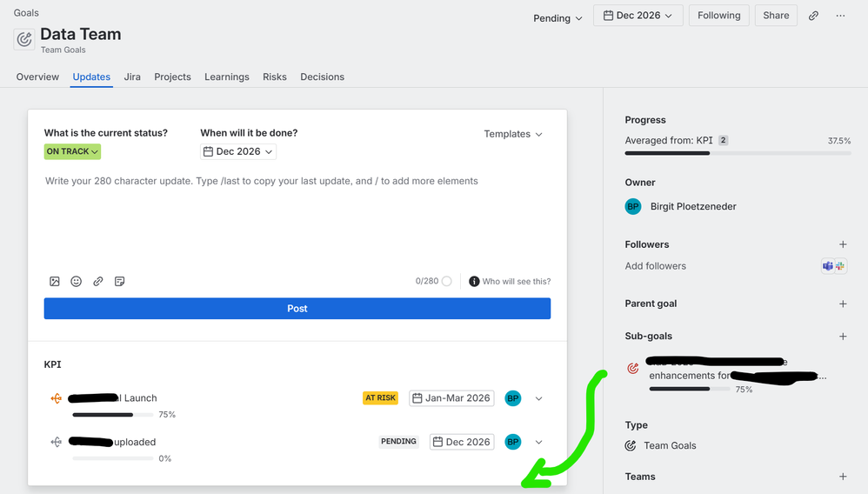The width and height of the screenshot is (868, 494).
Task: Insert a note element icon
Action: point(119,281)
